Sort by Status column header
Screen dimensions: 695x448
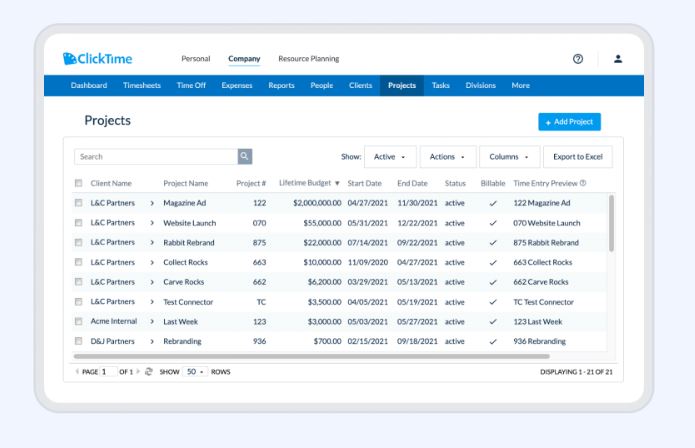(x=455, y=183)
